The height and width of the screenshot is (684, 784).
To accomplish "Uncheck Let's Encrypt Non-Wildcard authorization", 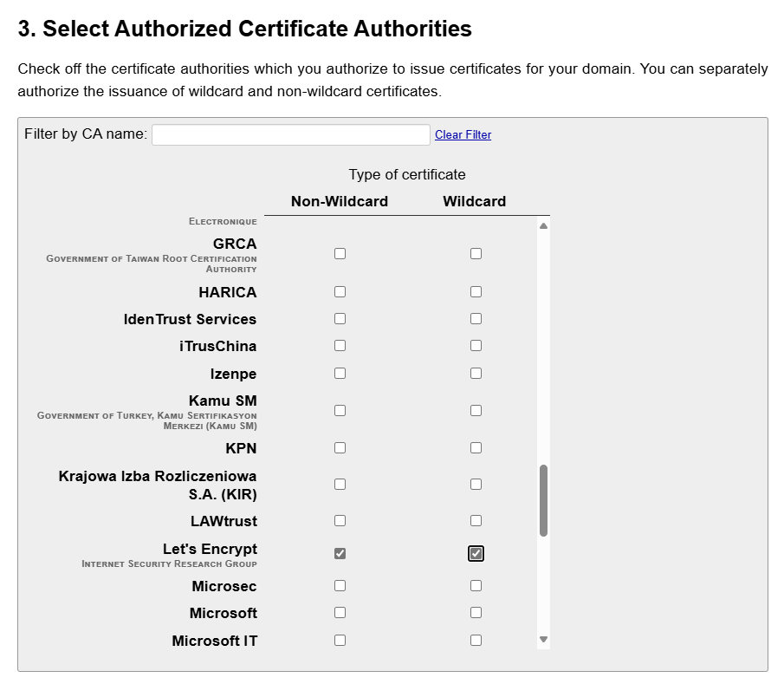I will point(340,552).
